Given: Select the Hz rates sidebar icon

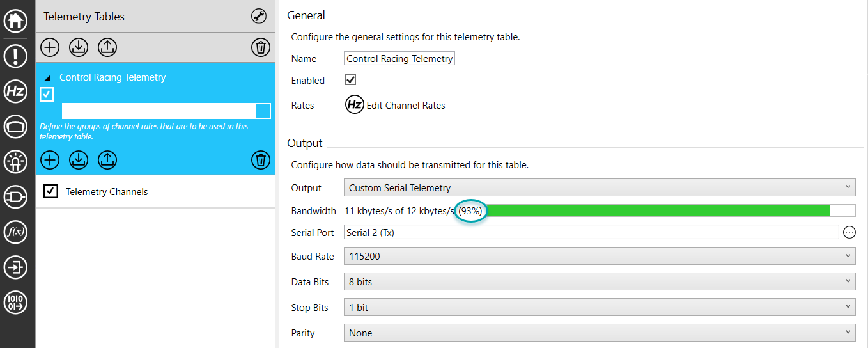Looking at the screenshot, I should [x=15, y=91].
